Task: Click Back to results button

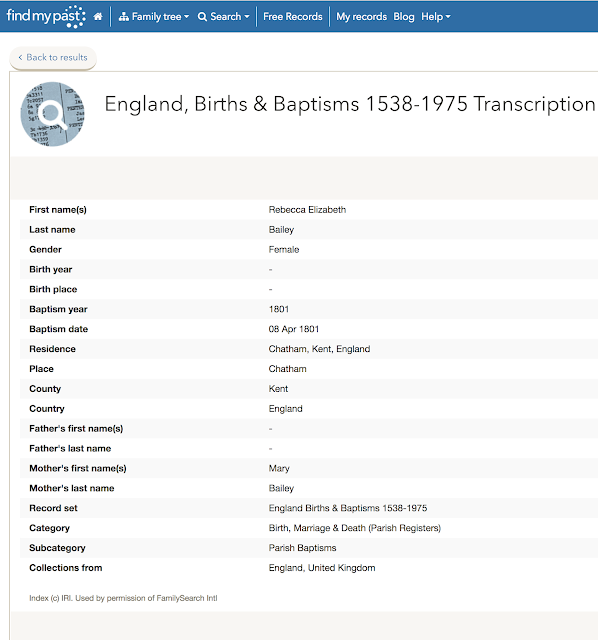Action: (53, 58)
